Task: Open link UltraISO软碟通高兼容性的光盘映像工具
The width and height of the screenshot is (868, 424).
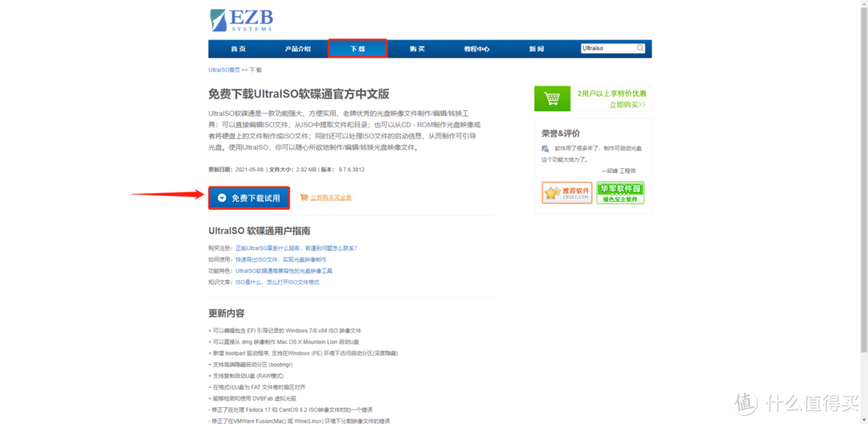Action: tap(284, 271)
